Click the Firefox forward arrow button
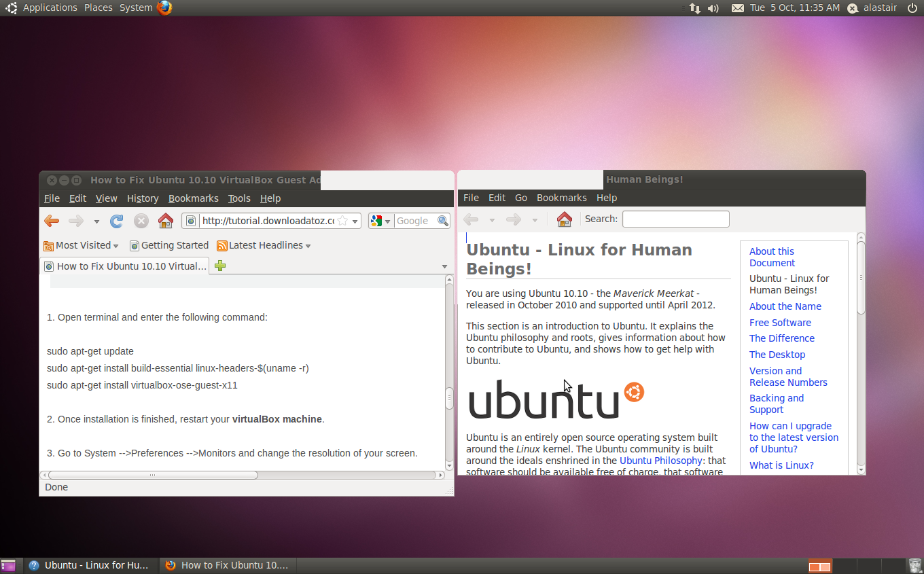This screenshot has width=924, height=574. pyautogui.click(x=76, y=221)
